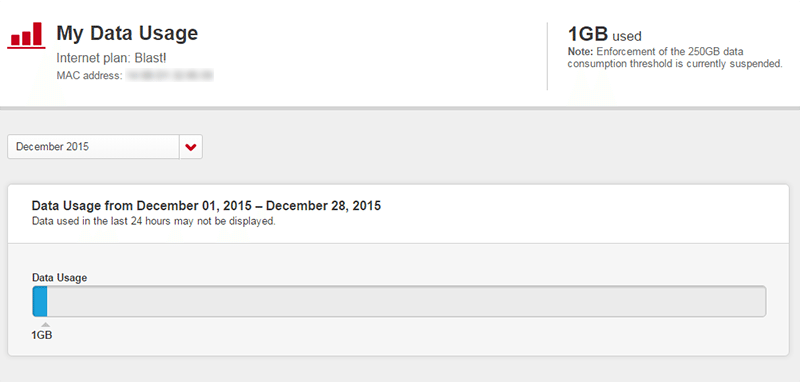Select the December 2015 month field
This screenshot has width=800, height=382.
pyautogui.click(x=93, y=147)
